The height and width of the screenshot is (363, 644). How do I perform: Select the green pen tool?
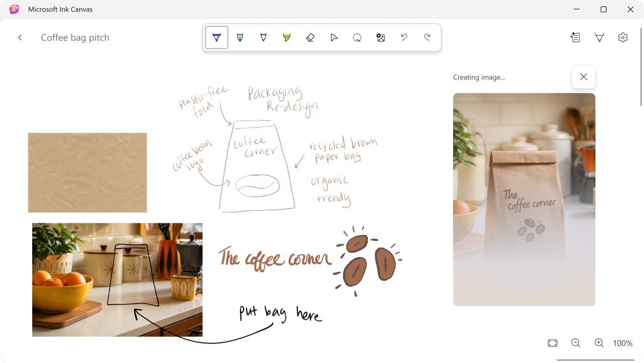click(240, 37)
